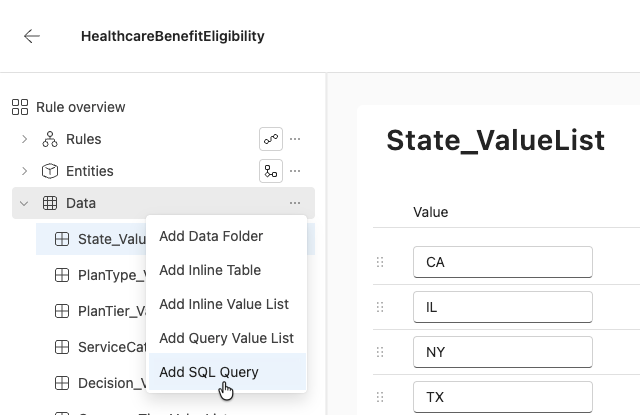Open Rule overview grid icon

(x=20, y=107)
